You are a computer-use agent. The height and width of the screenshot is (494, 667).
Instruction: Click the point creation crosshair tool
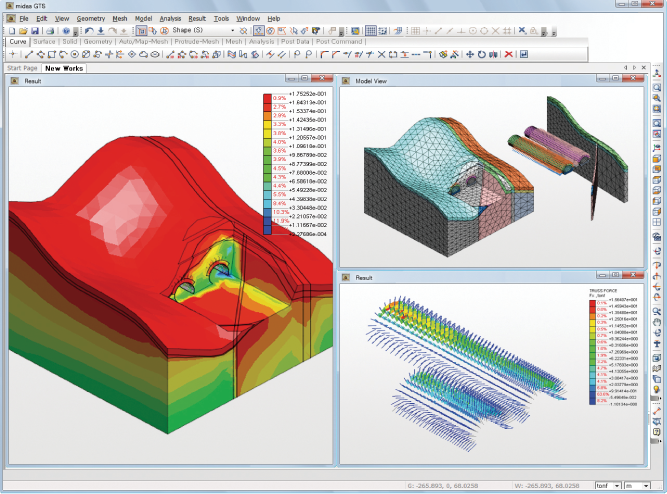pyautogui.click(x=13, y=54)
